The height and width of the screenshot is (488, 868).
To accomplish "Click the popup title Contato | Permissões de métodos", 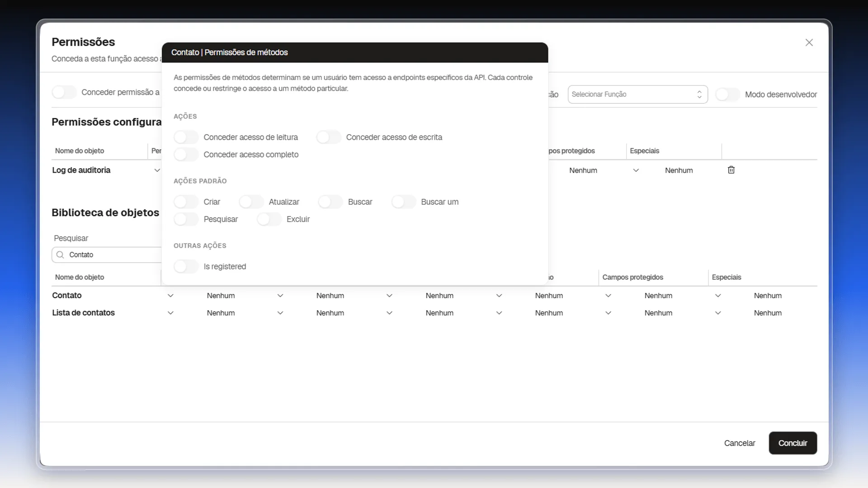I will tap(229, 52).
